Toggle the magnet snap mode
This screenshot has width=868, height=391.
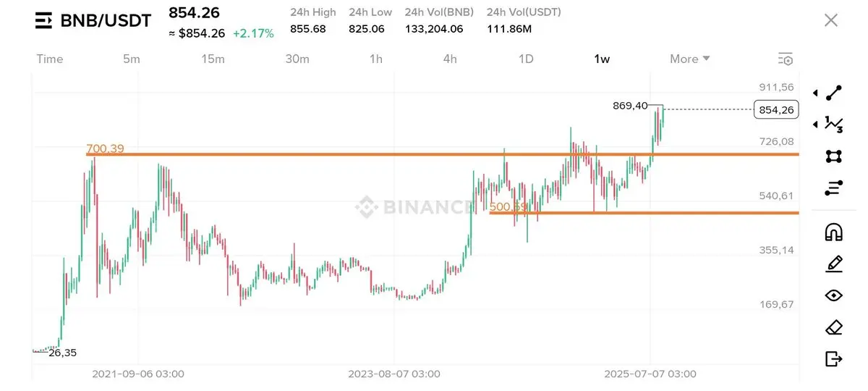click(834, 232)
